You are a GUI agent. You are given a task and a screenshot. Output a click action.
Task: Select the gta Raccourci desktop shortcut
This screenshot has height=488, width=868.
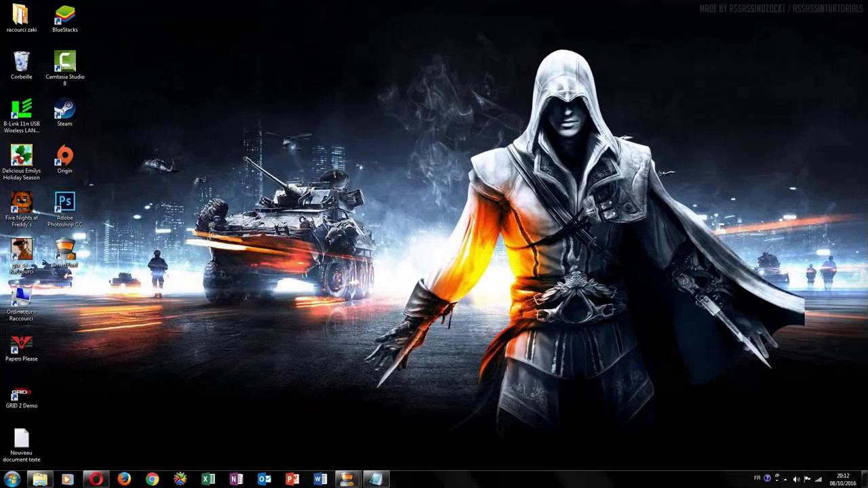click(21, 256)
